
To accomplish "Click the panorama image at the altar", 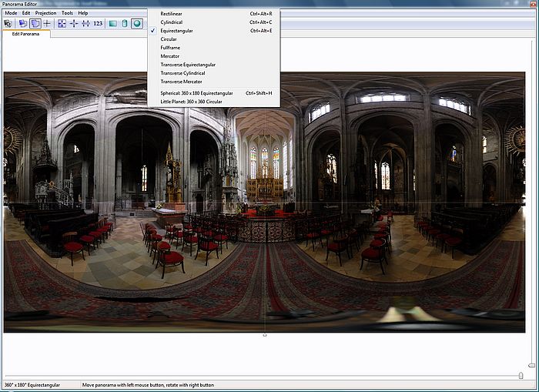I will point(264,189).
